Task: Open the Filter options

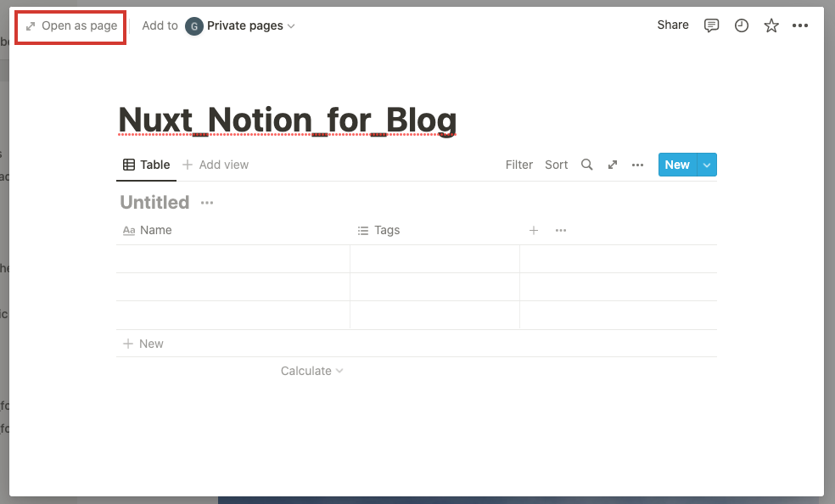Action: 519,165
